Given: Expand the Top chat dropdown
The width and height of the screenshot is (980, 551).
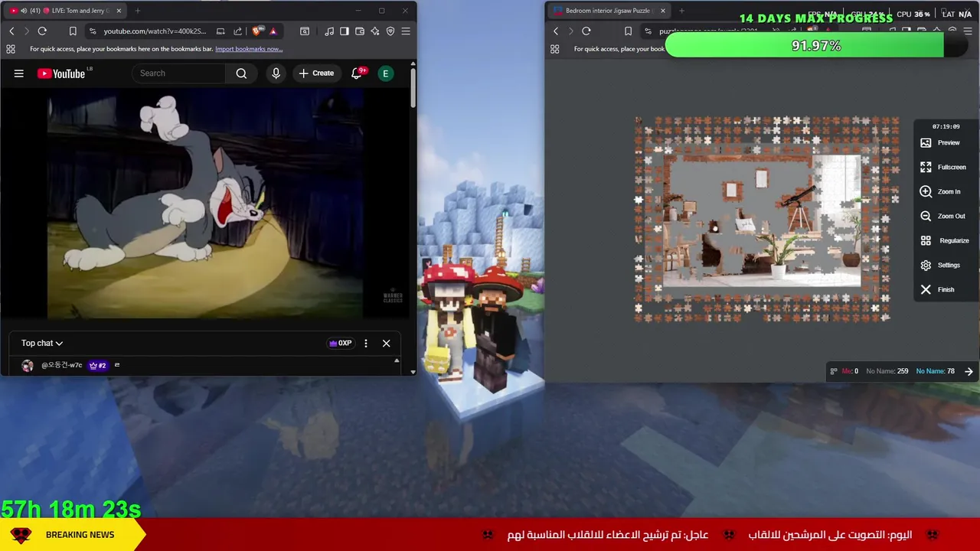Looking at the screenshot, I should [x=42, y=344].
